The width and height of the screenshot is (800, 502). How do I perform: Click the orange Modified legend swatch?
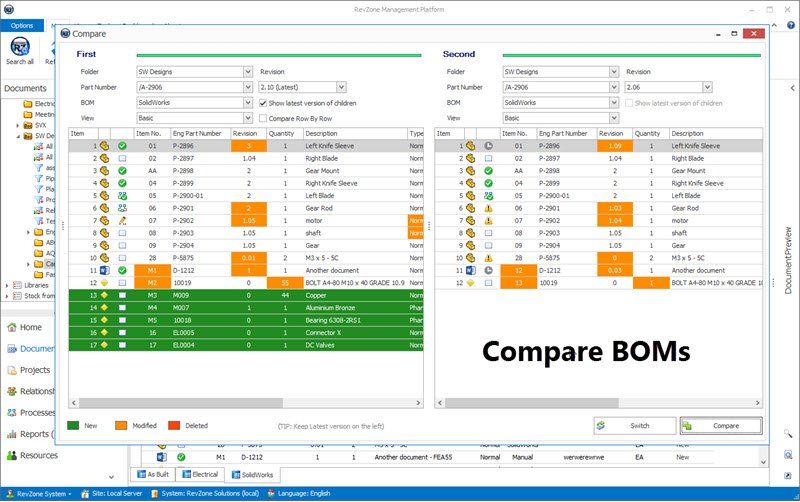[x=121, y=425]
